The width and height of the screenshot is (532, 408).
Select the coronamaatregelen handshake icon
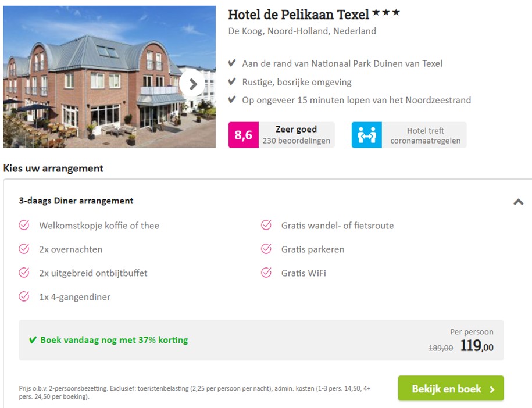point(367,134)
